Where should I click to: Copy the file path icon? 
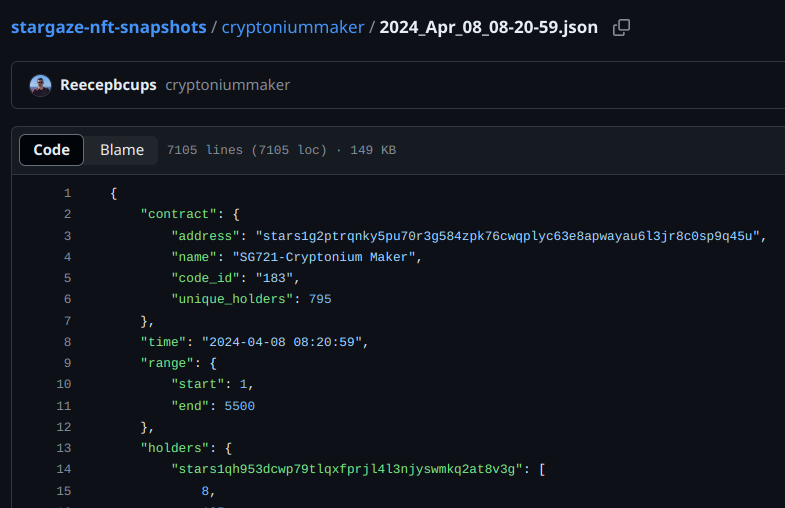(x=621, y=28)
